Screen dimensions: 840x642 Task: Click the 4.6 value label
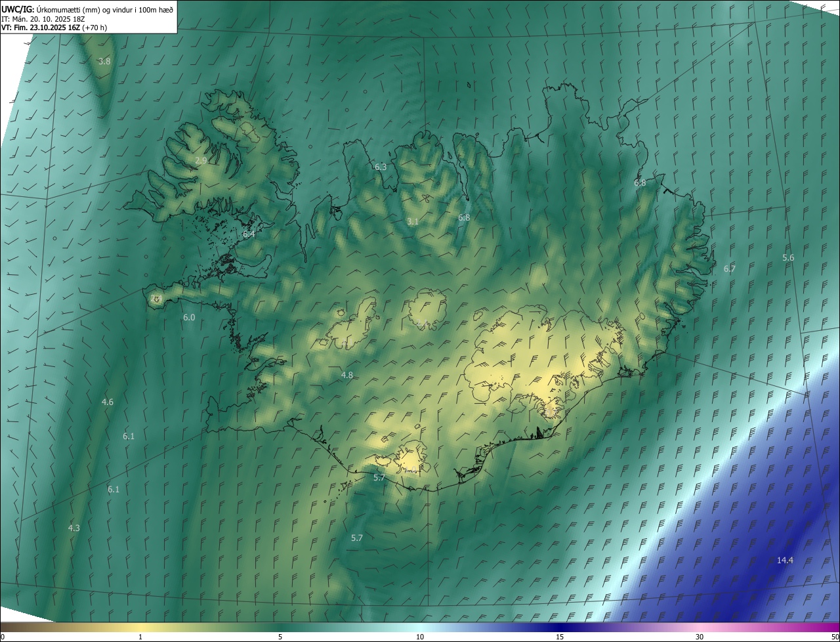[108, 402]
